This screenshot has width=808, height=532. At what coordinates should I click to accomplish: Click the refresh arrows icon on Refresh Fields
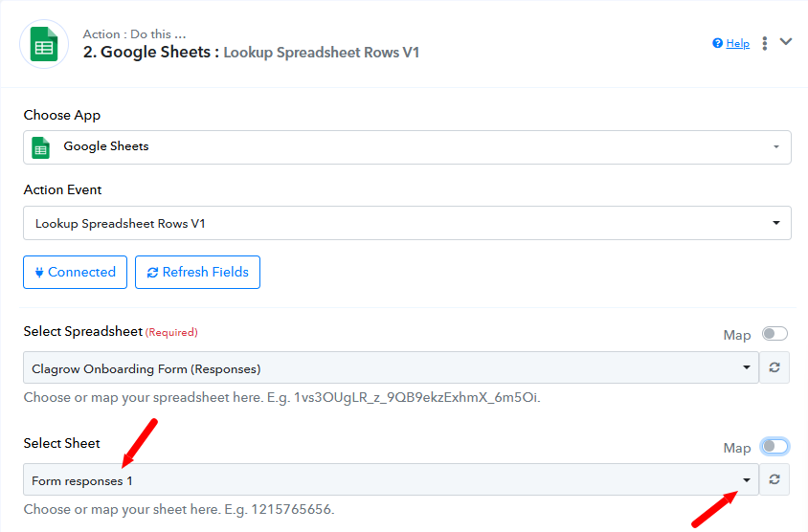point(152,273)
